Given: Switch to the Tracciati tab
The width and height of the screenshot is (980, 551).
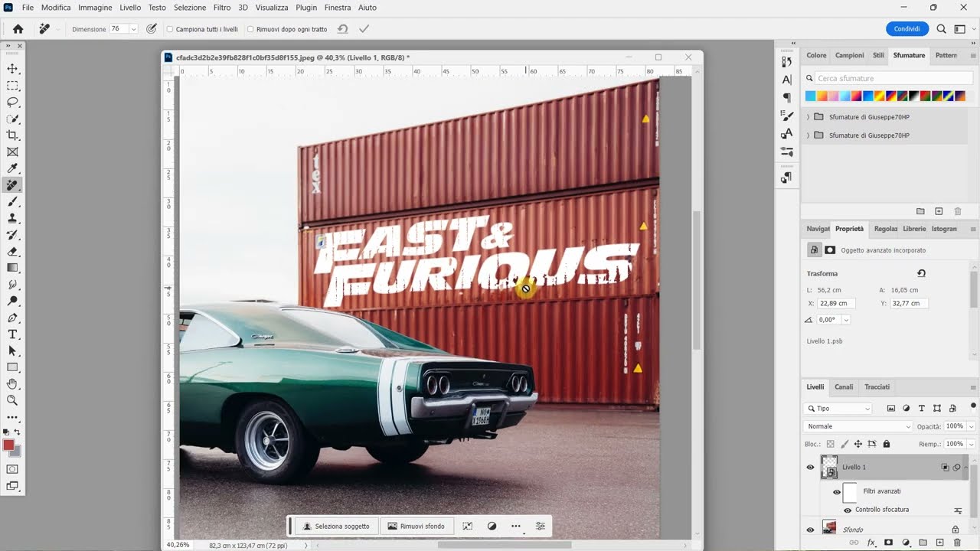Looking at the screenshot, I should coord(877,387).
